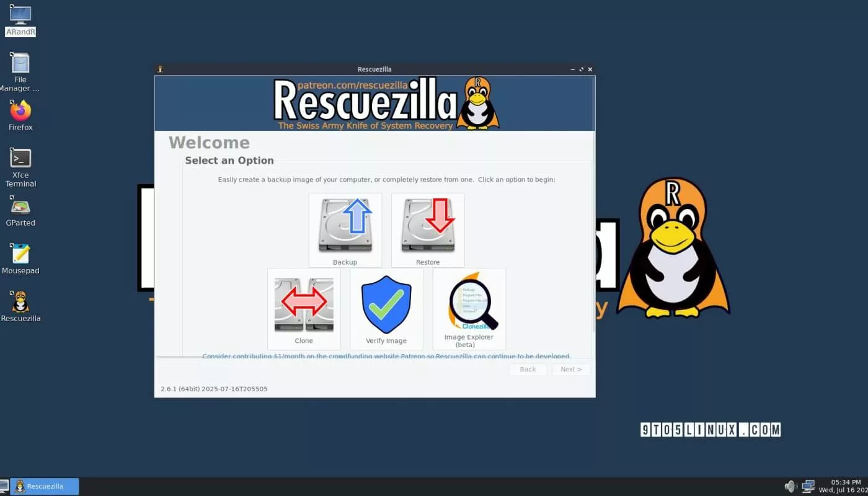868x496 pixels.
Task: Open the volume icon in system tray
Action: pyautogui.click(x=790, y=487)
